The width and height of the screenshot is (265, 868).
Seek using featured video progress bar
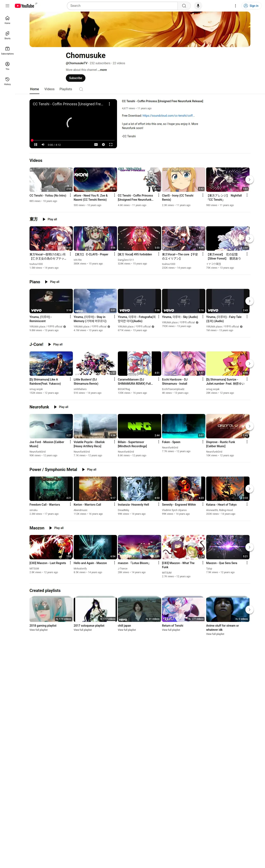tap(73, 140)
